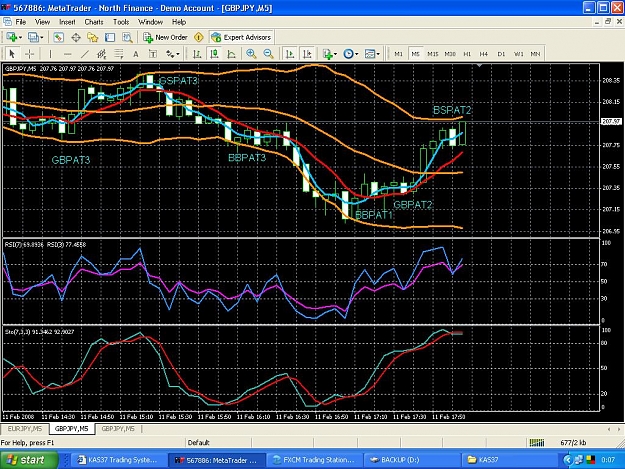Toggle chart shift from right border

[307, 54]
